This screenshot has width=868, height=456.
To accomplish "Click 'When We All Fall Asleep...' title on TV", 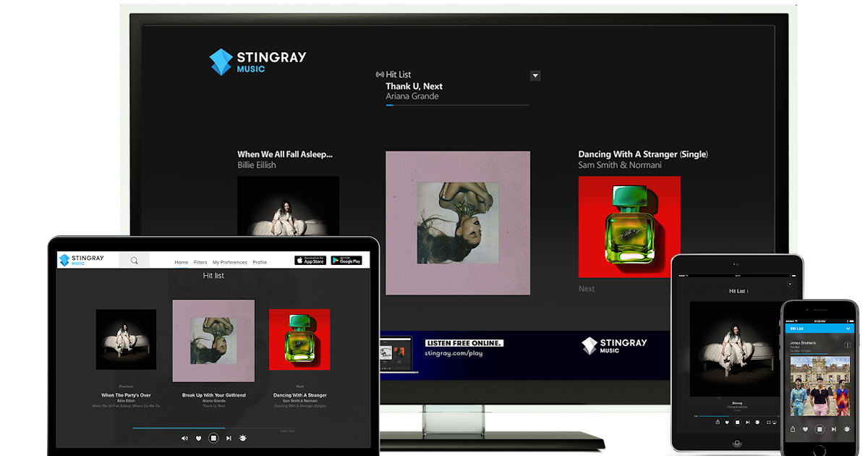I will pyautogui.click(x=285, y=154).
